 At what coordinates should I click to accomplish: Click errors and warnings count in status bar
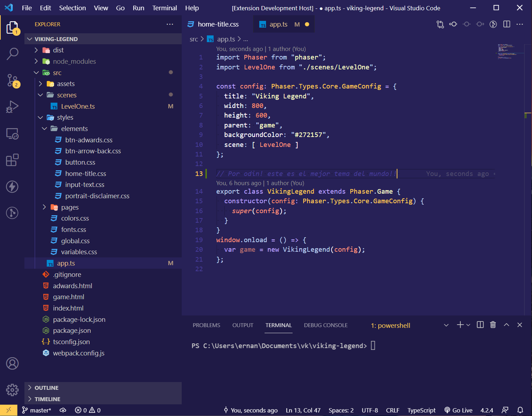click(x=88, y=410)
